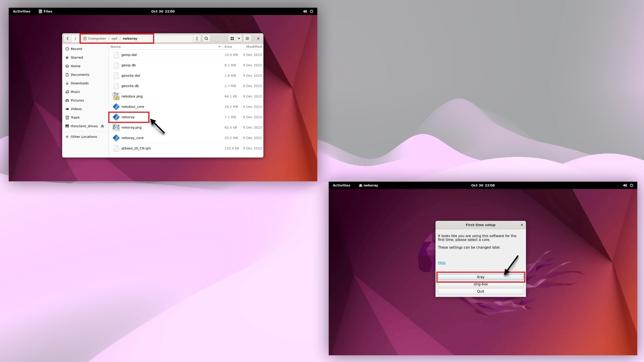644x362 pixels.
Task: Click the nekoray.png image thumbnail
Action: pyautogui.click(x=116, y=127)
